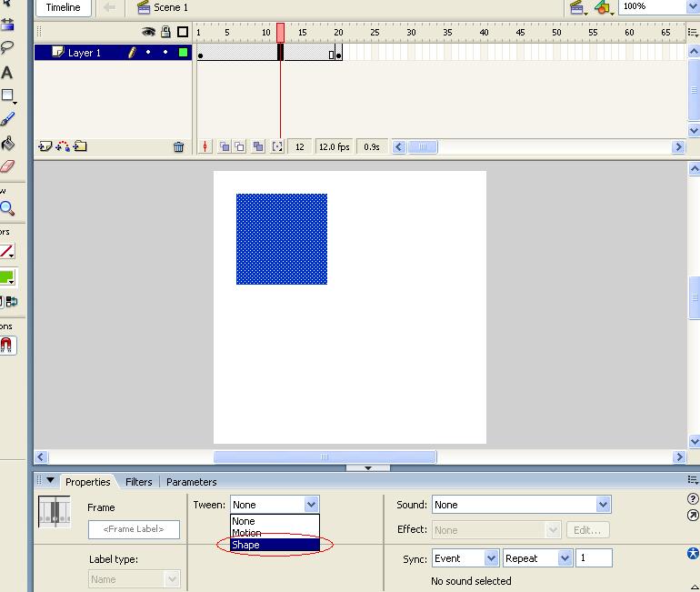Toggle Onion Skin Outlines button
Viewport: 700px width, 592px height.
click(240, 146)
